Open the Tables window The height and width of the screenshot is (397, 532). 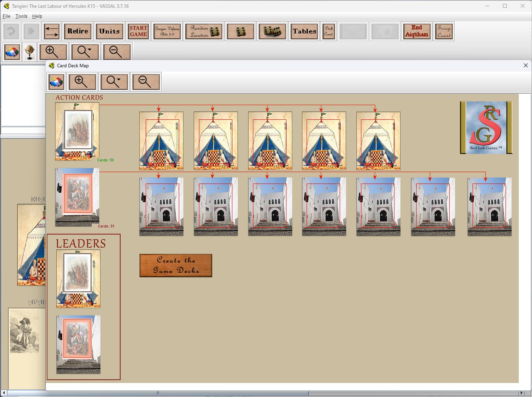pyautogui.click(x=304, y=31)
